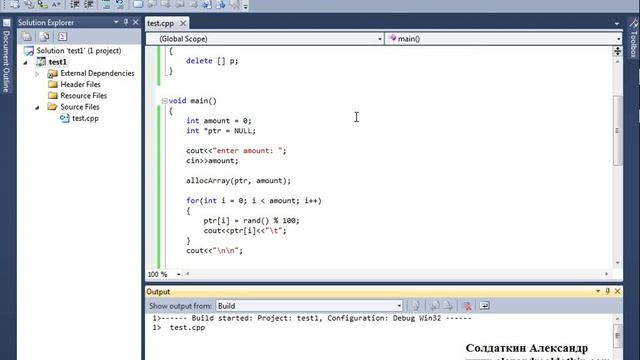Go to previous message in Output
The width and height of the screenshot is (640, 360).
click(x=435, y=306)
